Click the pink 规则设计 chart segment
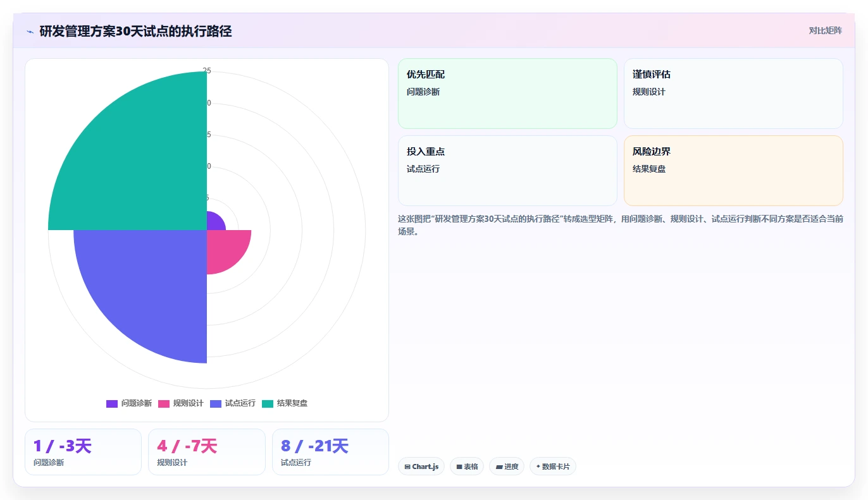Screen dimensions: 868x500 [225, 248]
